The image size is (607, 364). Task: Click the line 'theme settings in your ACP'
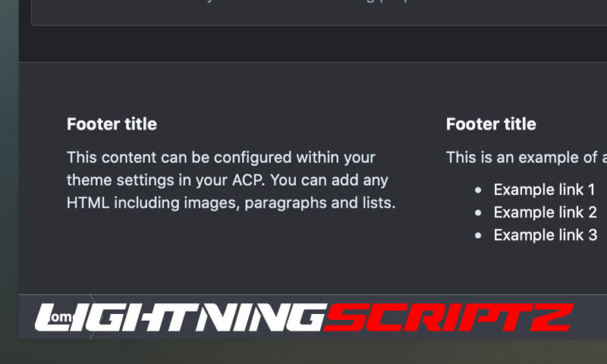228,180
